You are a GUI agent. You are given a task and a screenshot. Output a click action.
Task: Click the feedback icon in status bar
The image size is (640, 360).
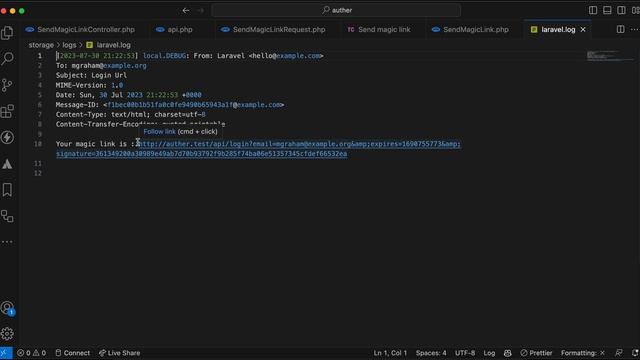tap(619, 353)
